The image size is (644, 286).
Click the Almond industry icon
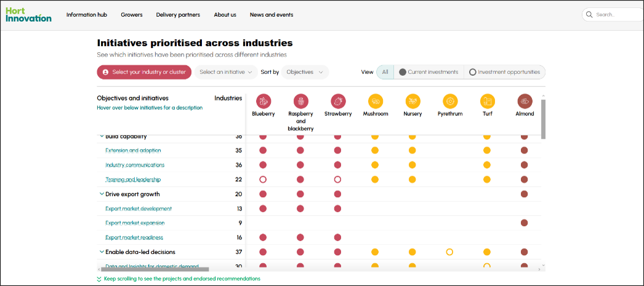[x=525, y=101]
